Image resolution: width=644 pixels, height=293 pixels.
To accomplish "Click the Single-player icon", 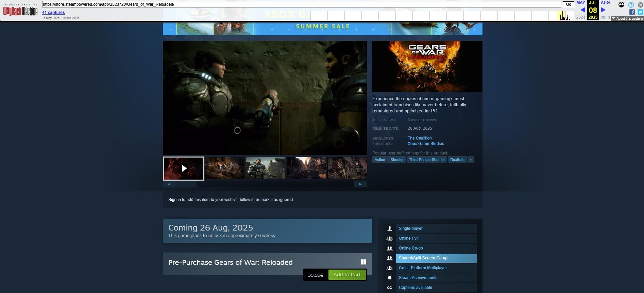I will click(x=390, y=228).
